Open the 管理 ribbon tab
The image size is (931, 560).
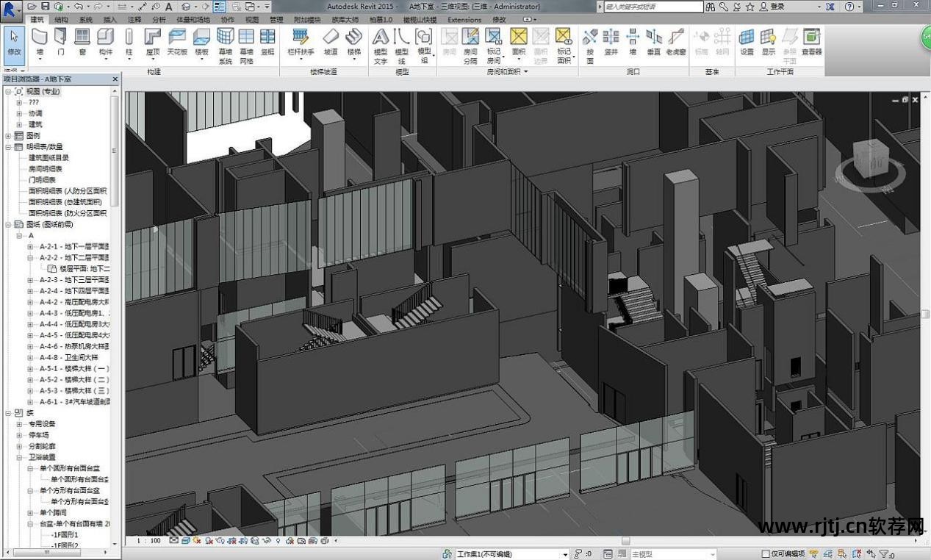(x=276, y=20)
